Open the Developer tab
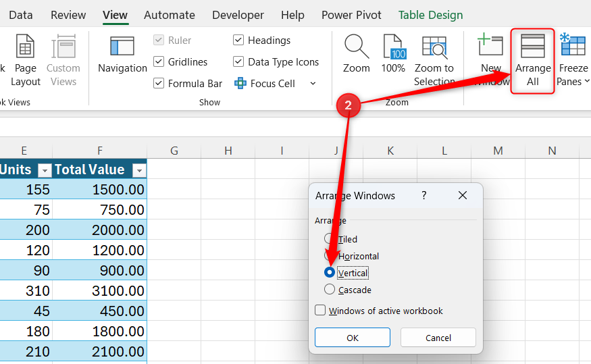 pos(238,15)
